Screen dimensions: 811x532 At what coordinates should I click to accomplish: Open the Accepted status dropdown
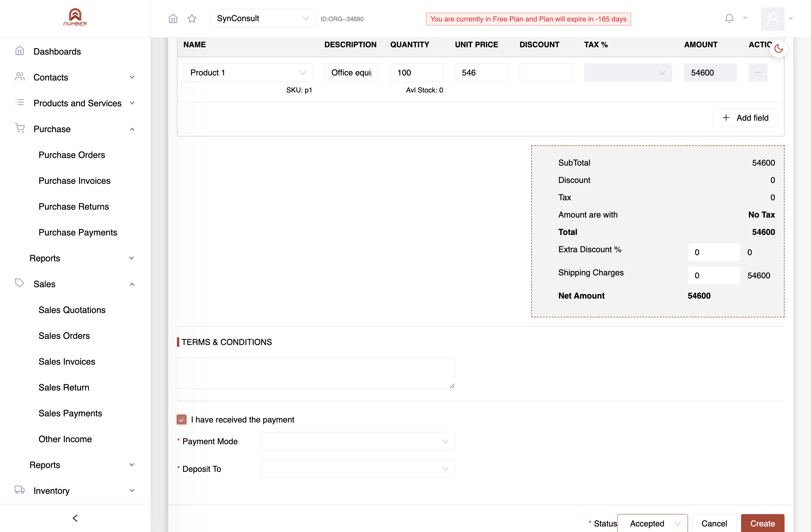(652, 523)
